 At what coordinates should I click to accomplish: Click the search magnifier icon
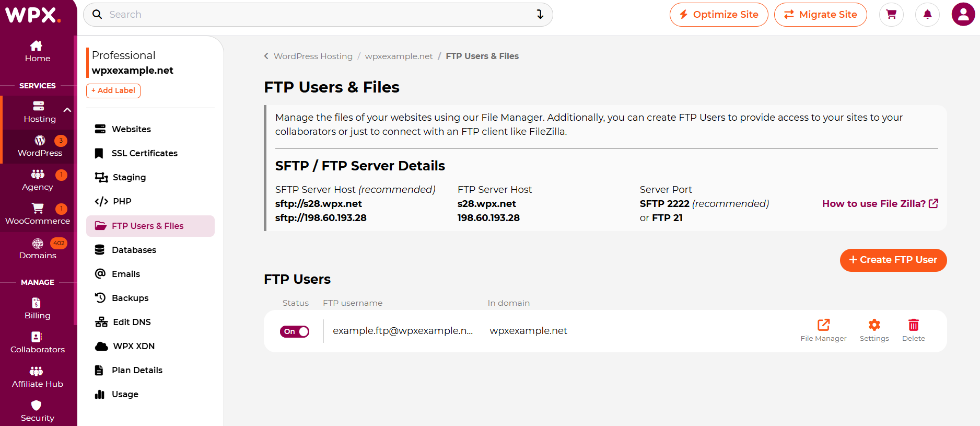[97, 15]
